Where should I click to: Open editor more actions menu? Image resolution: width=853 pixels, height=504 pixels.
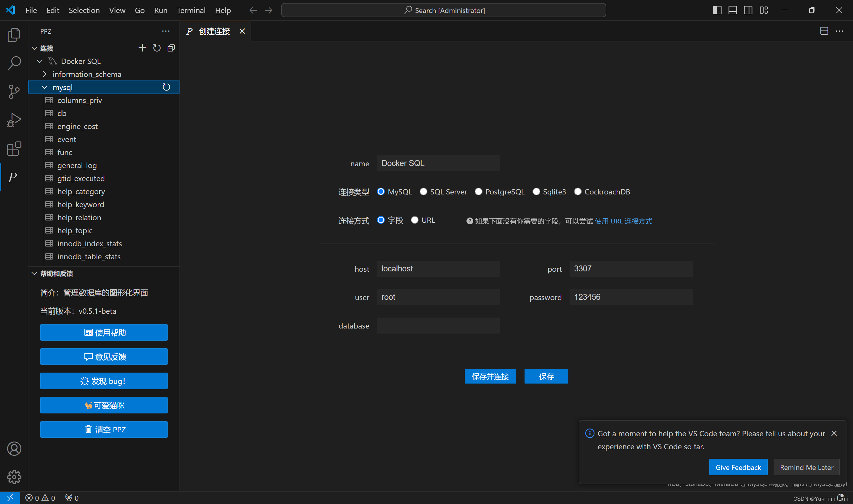(x=839, y=31)
